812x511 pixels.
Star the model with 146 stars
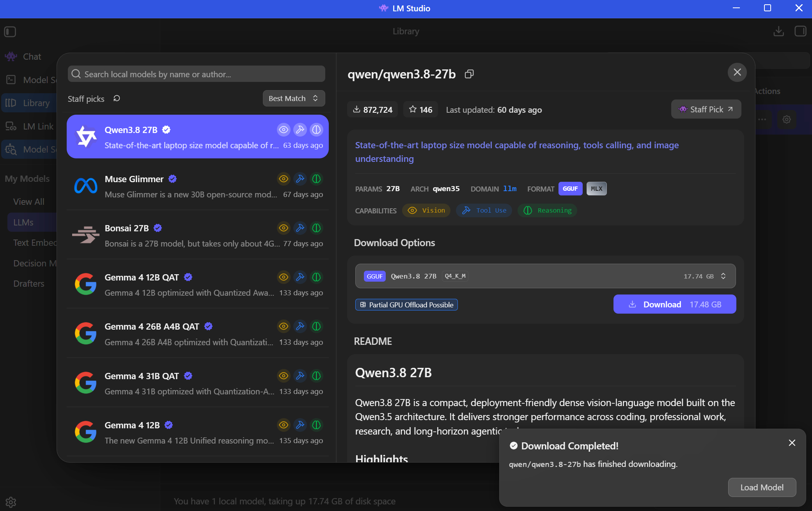click(x=420, y=110)
